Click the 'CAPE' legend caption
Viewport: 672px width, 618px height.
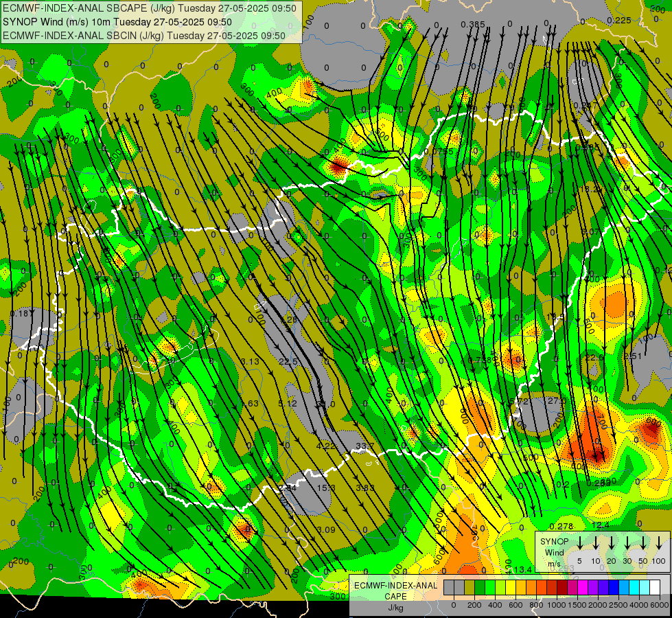click(x=395, y=597)
